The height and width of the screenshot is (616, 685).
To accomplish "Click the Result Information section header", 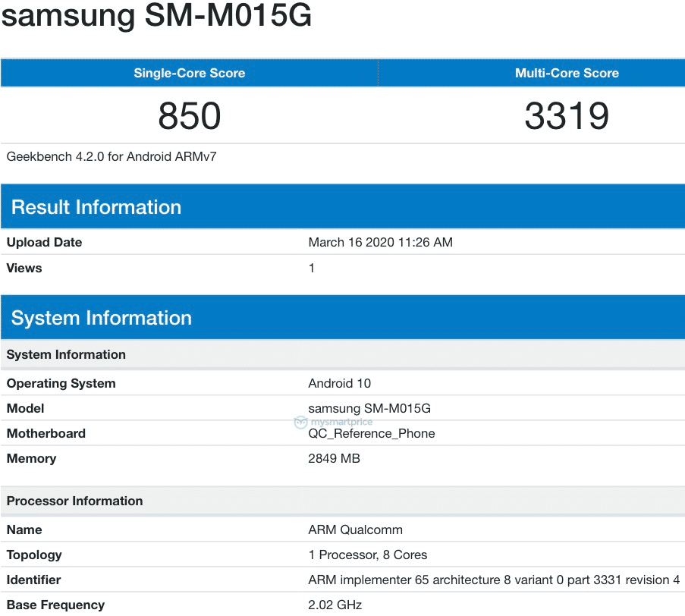I will point(96,206).
